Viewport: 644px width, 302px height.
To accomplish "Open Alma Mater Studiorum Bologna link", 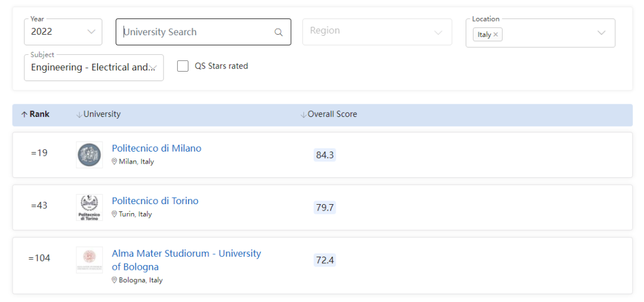I will tap(187, 260).
